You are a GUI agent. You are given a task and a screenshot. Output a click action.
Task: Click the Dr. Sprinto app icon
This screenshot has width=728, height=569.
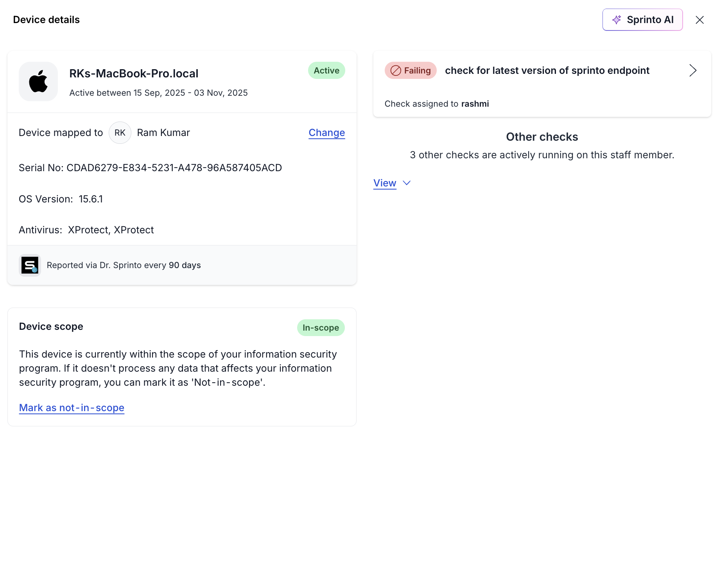(30, 265)
